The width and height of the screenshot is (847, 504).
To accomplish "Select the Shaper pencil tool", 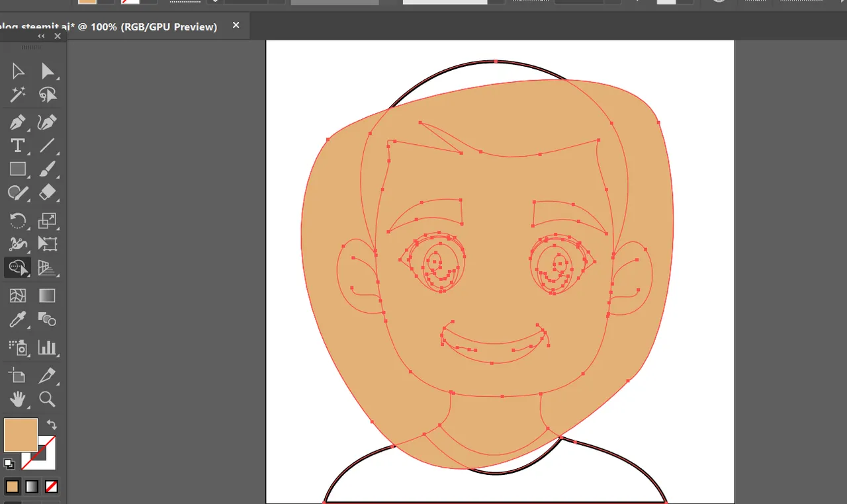I will 18,193.
